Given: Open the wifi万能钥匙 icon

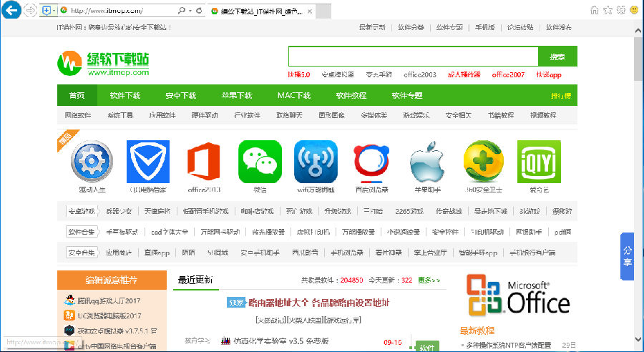Looking at the screenshot, I should click(x=316, y=162).
